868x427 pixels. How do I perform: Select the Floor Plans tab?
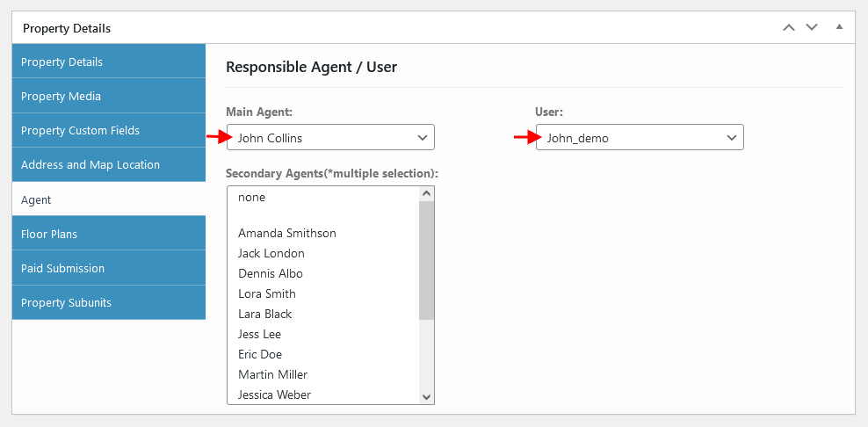109,234
